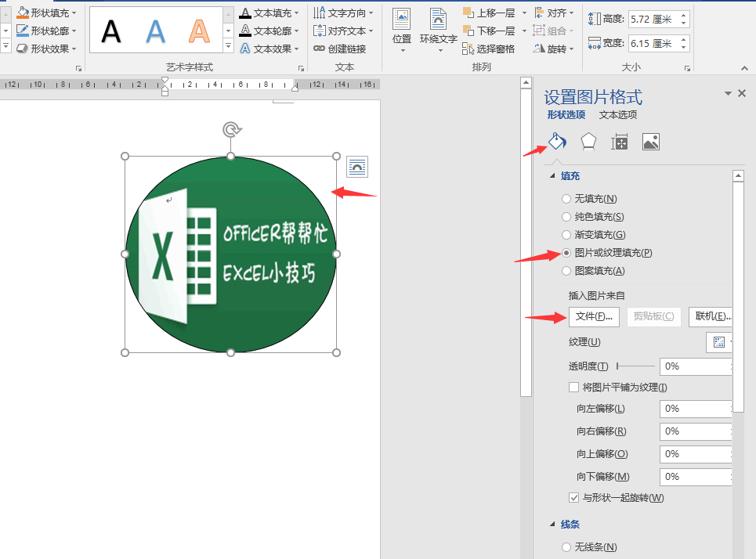Click the 创建链接 create link button
Image resolution: width=756 pixels, height=559 pixels.
click(340, 49)
